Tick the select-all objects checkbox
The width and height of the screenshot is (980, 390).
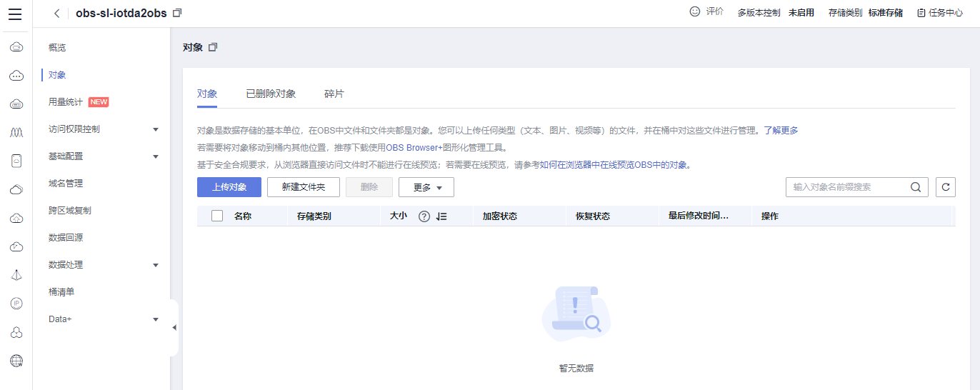coord(217,216)
